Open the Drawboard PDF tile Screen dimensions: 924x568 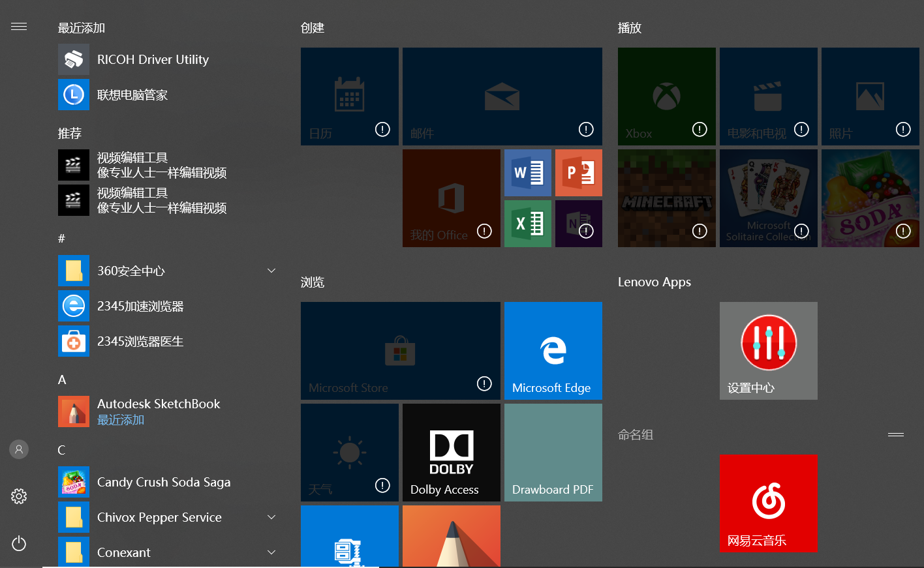click(553, 453)
